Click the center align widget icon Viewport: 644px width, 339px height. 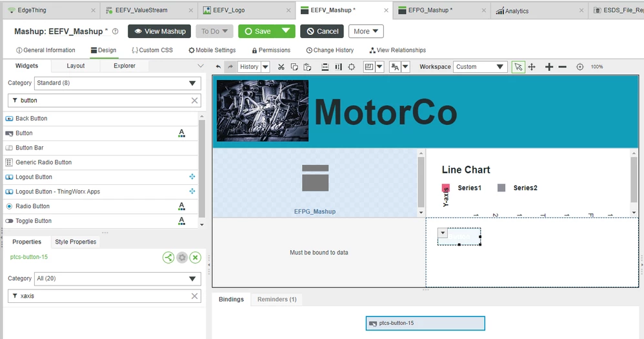pyautogui.click(x=352, y=66)
